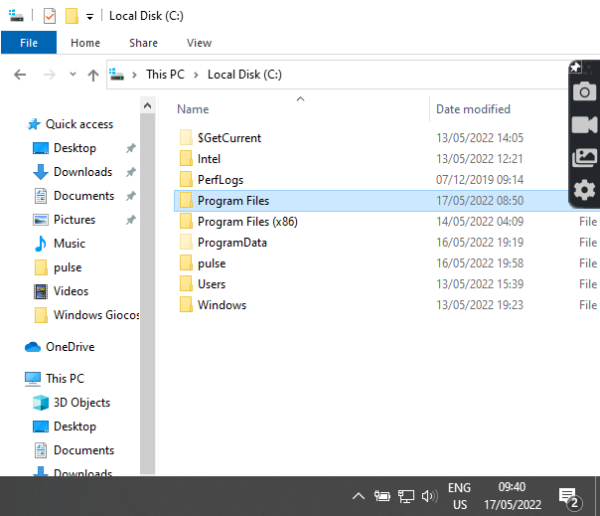This screenshot has height=516, width=600.
Task: Click the drive icon in the title bar
Action: pos(16,16)
